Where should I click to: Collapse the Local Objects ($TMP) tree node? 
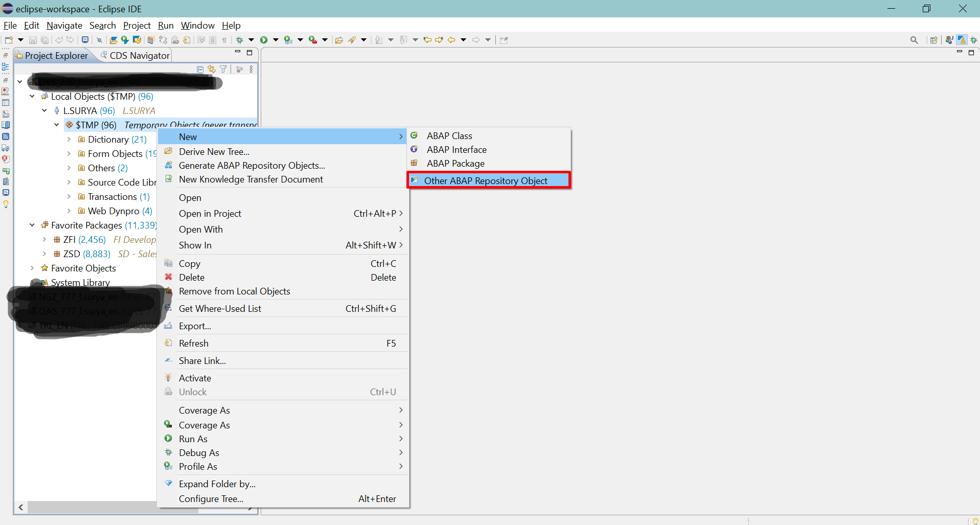(32, 96)
